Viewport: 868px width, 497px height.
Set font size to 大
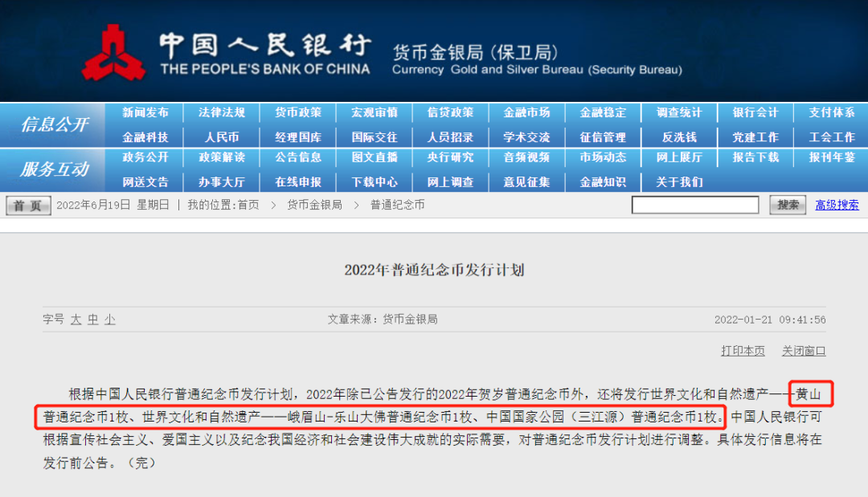tap(76, 320)
